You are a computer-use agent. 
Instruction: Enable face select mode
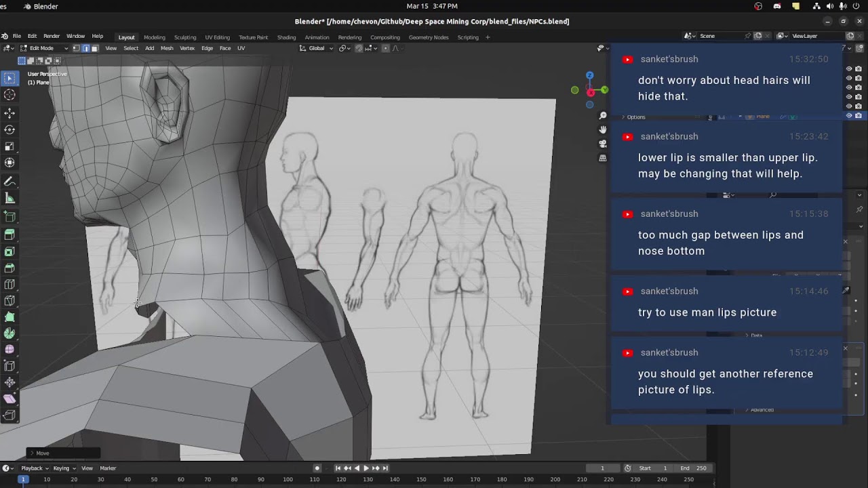pos(94,48)
